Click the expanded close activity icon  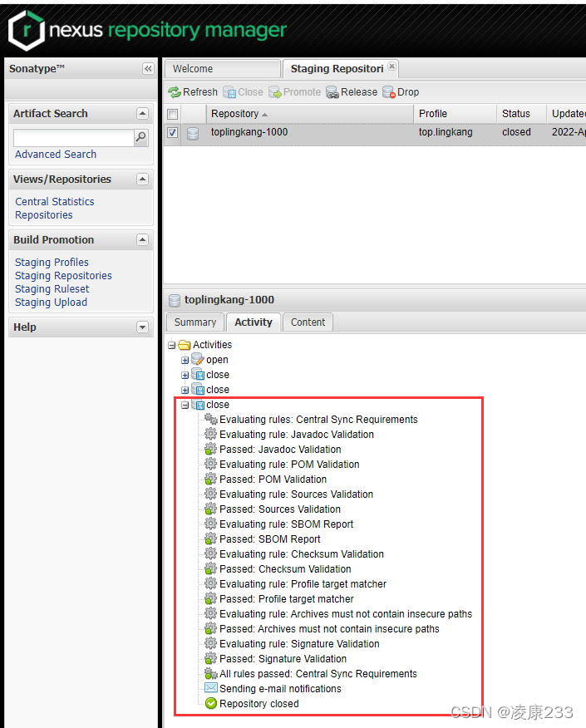(198, 405)
